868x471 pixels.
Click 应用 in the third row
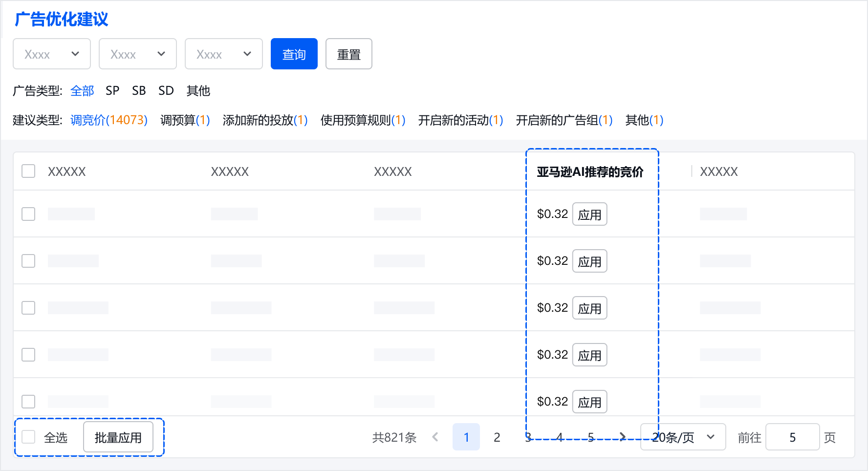click(x=590, y=308)
